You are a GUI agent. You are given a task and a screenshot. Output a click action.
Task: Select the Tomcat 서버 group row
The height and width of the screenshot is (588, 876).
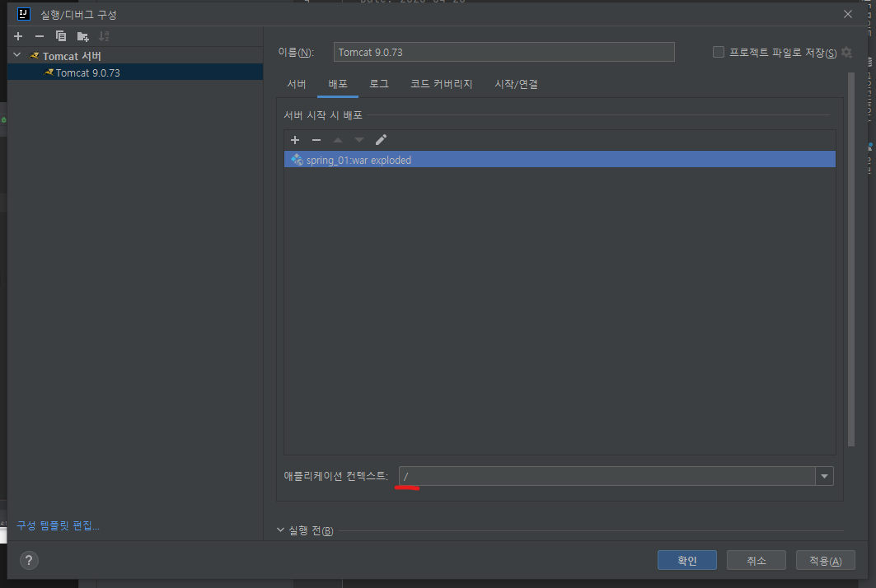click(135, 56)
